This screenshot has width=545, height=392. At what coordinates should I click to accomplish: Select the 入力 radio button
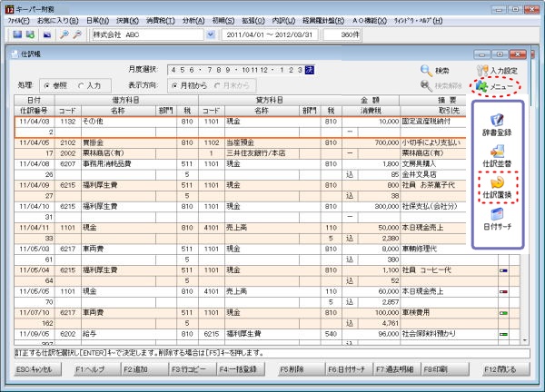[x=81, y=85]
